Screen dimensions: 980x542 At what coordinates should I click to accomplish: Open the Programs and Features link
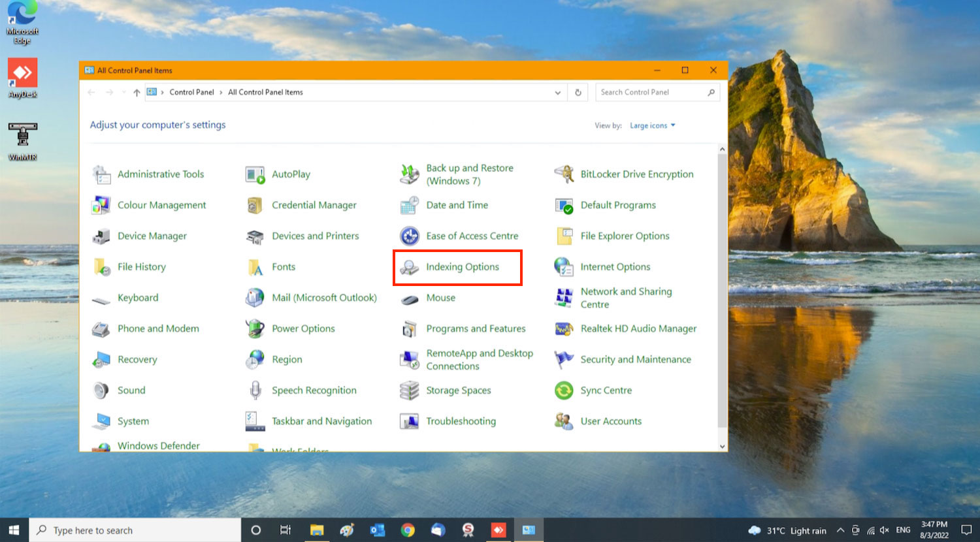click(476, 328)
